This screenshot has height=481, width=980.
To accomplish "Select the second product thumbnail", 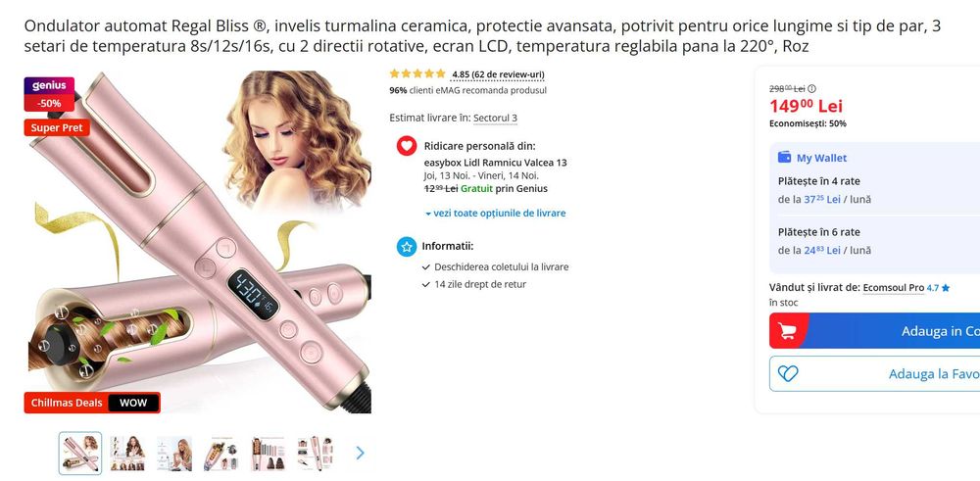I will [x=127, y=454].
